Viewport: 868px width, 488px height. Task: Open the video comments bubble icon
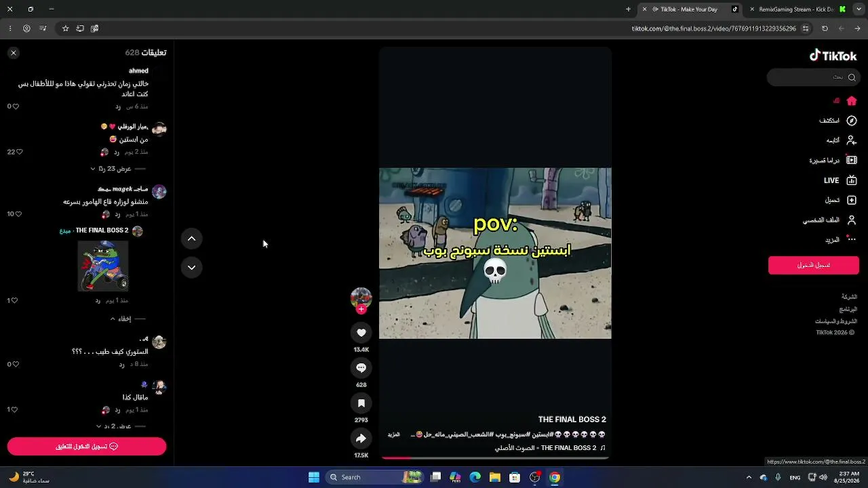361,368
